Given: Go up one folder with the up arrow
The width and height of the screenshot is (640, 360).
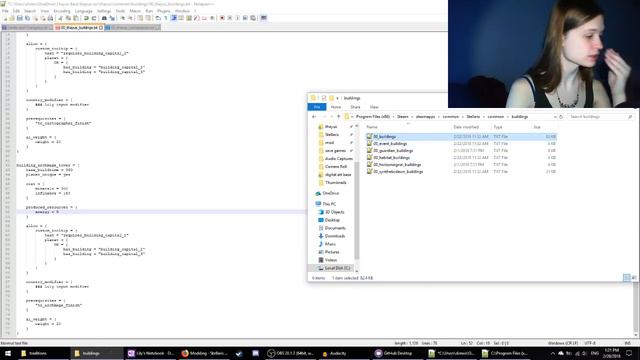Looking at the screenshot, I should coord(338,117).
